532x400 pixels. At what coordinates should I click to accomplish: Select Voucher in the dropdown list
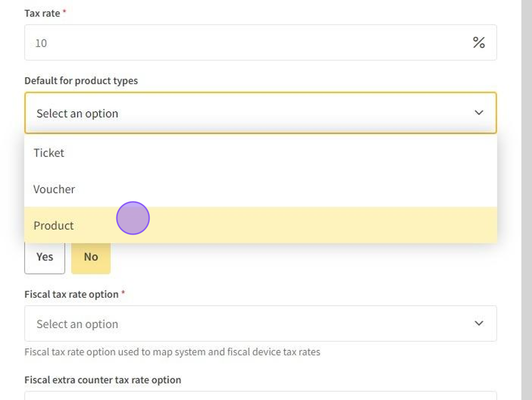pos(54,189)
